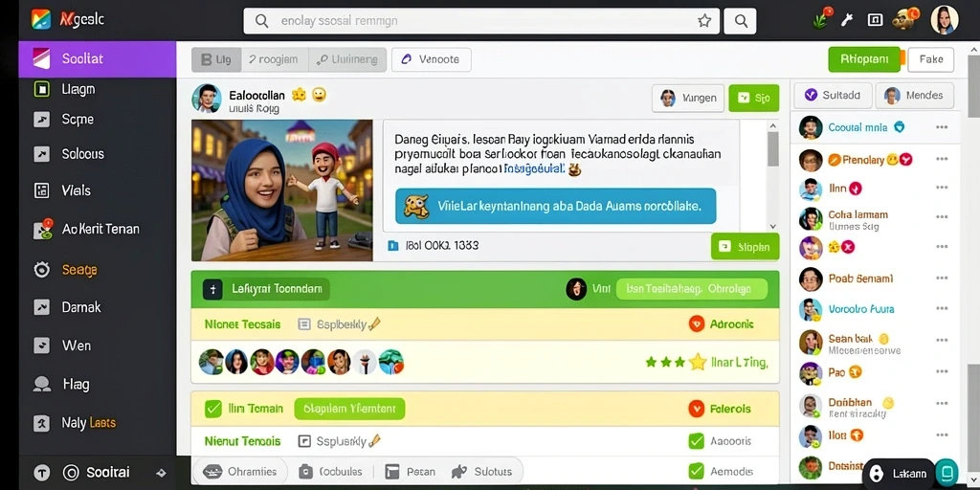Switch to the Venoote tab
The height and width of the screenshot is (490, 980).
pos(432,59)
